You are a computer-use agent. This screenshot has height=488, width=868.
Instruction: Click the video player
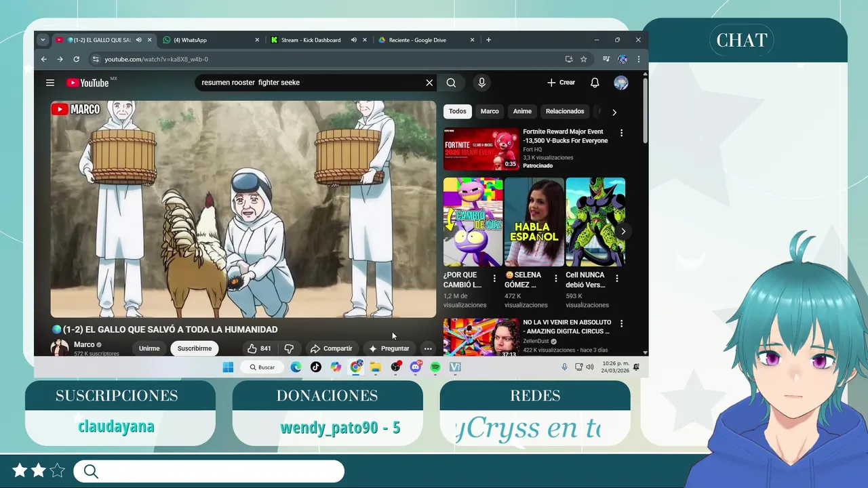coord(243,209)
